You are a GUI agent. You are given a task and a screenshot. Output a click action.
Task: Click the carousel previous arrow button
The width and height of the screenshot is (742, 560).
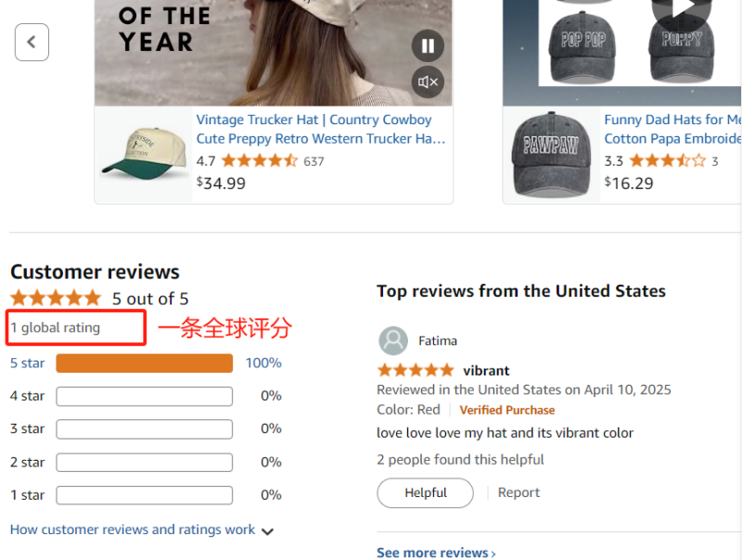coord(32,43)
